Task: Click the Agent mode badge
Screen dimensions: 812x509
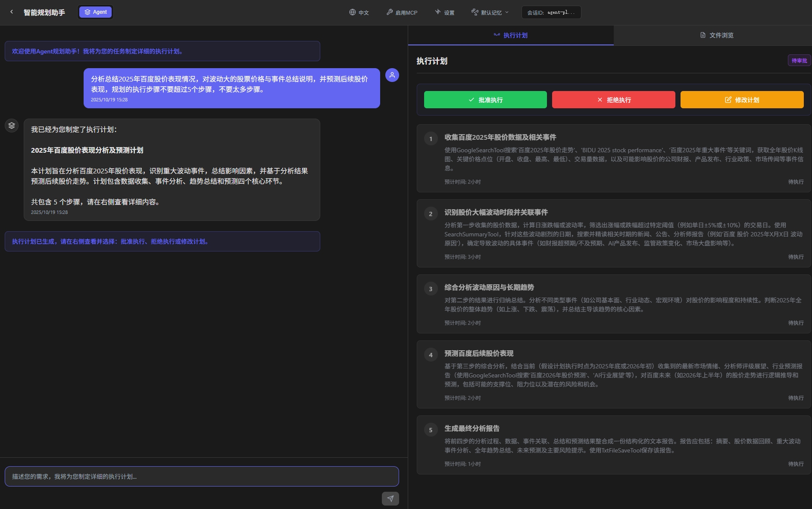Action: 96,12
